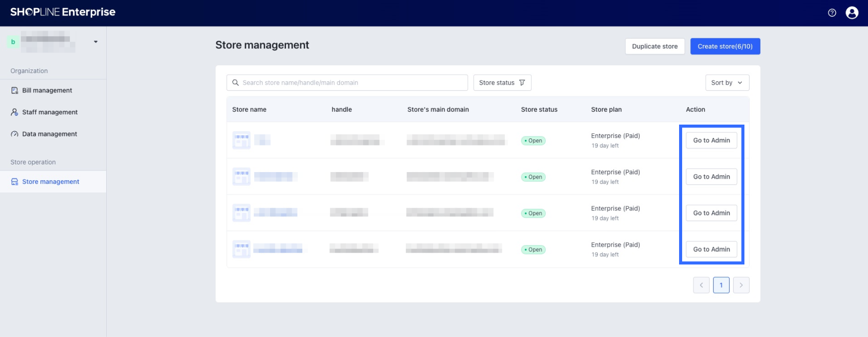868x337 pixels.
Task: Click the Store management page heading
Action: click(262, 45)
